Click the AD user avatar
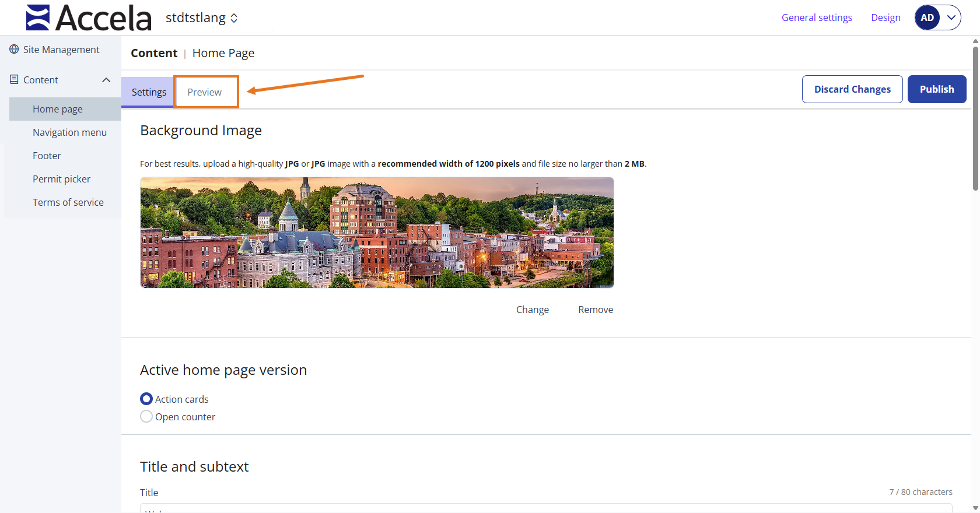 click(927, 17)
